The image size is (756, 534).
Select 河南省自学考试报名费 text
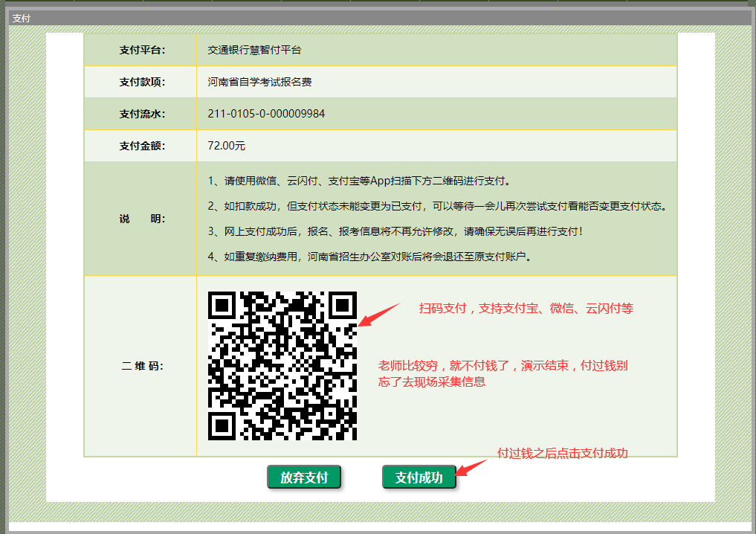tap(259, 82)
